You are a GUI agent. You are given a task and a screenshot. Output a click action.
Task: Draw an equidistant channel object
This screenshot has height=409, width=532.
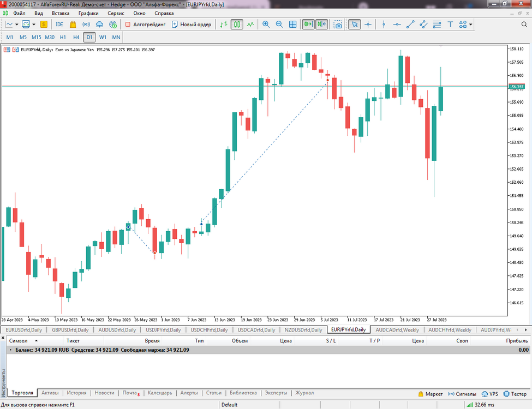[423, 25]
